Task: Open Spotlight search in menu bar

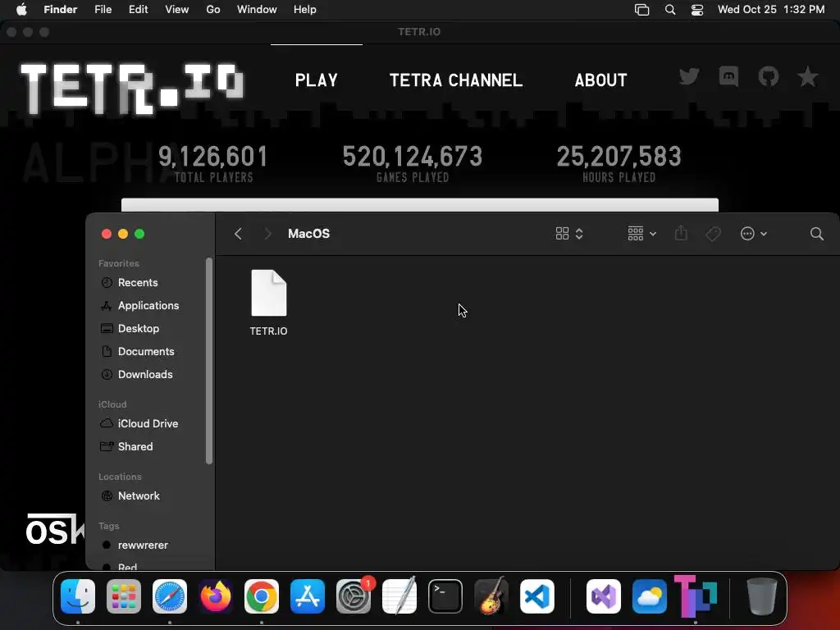Action: tap(669, 10)
